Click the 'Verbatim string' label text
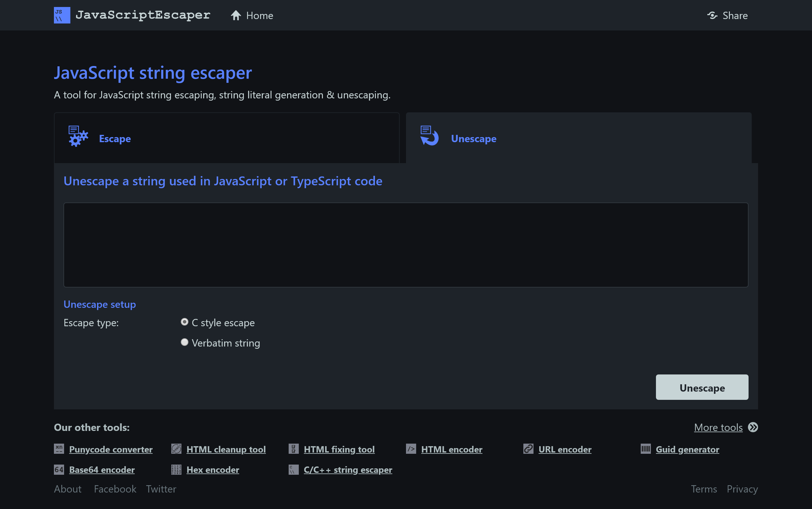Image resolution: width=812 pixels, height=509 pixels. point(226,343)
